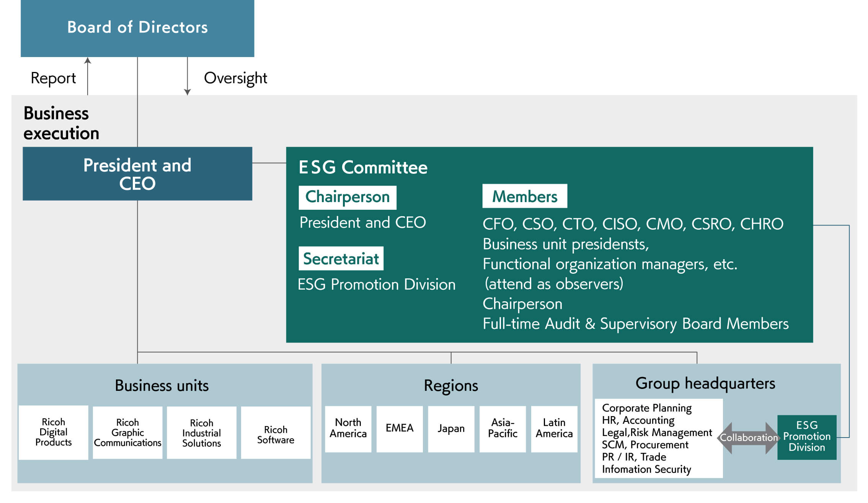Select Ricoh Industrial Solutions
868x503 pixels.
[201, 432]
